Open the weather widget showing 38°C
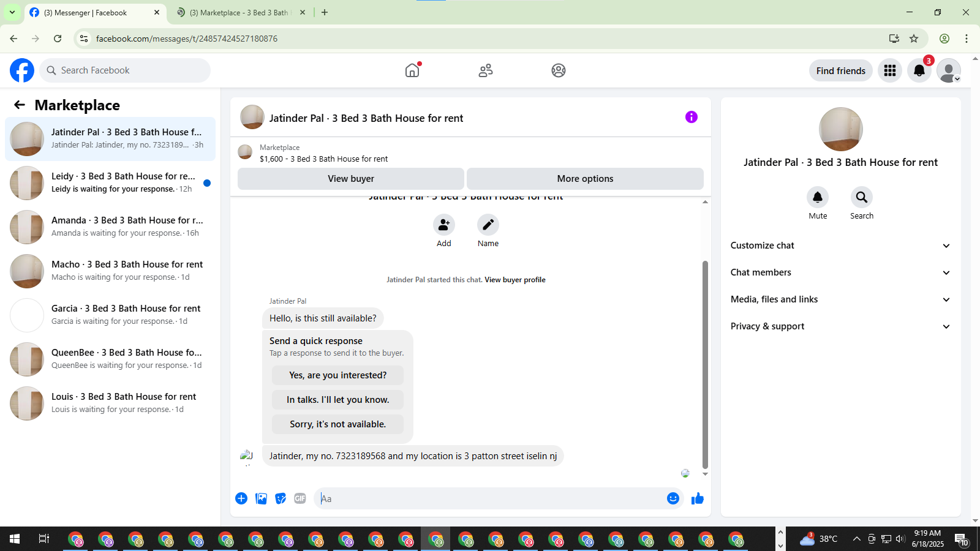Viewport: 980px width, 551px height. (x=819, y=539)
